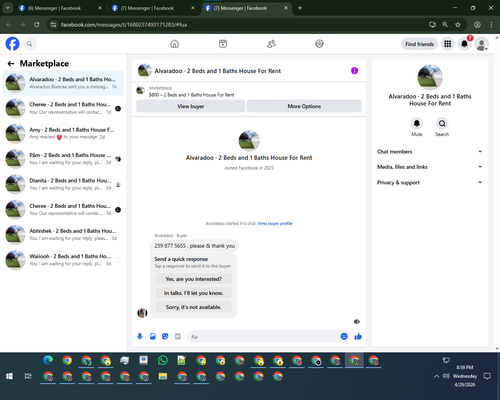Image resolution: width=500 pixels, height=400 pixels.
Task: Open a new browser tab
Action: point(300,8)
